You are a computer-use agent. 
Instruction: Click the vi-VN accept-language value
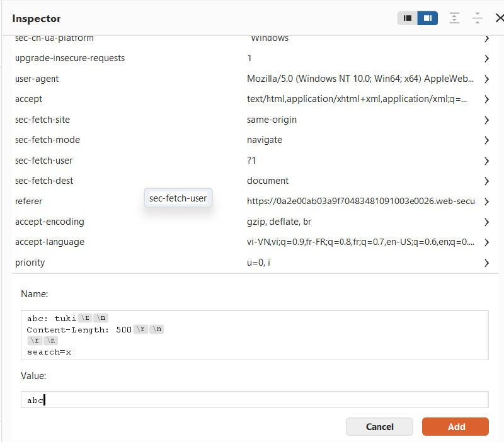[360, 242]
